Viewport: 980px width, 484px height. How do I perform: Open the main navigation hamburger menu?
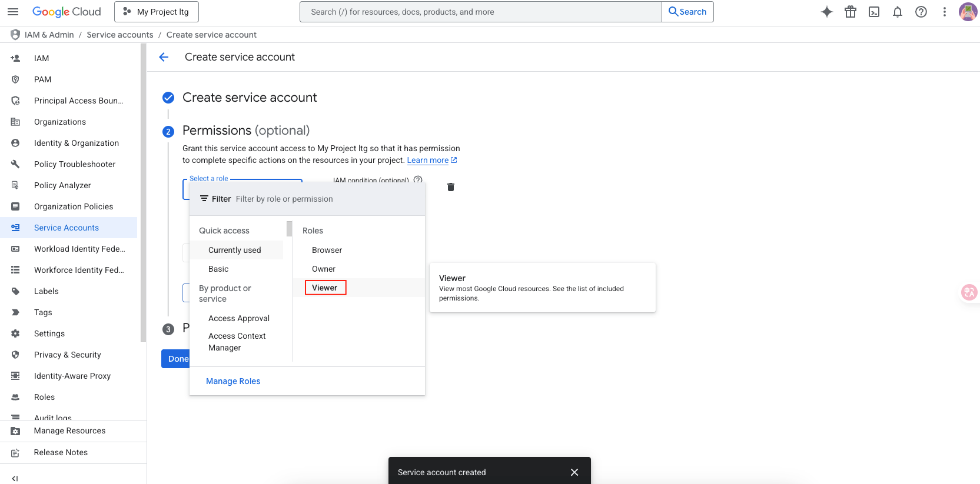click(13, 12)
